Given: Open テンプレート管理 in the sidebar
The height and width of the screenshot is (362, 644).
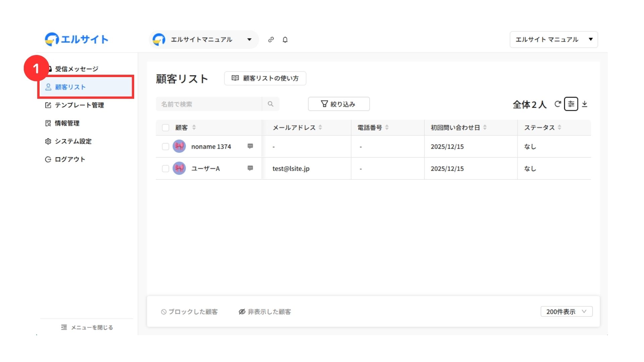Looking at the screenshot, I should pos(79,105).
